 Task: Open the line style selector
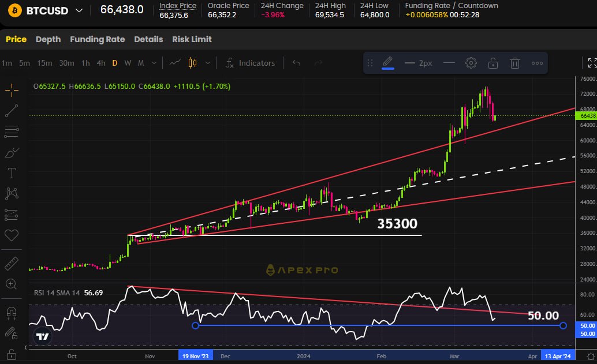click(x=449, y=63)
